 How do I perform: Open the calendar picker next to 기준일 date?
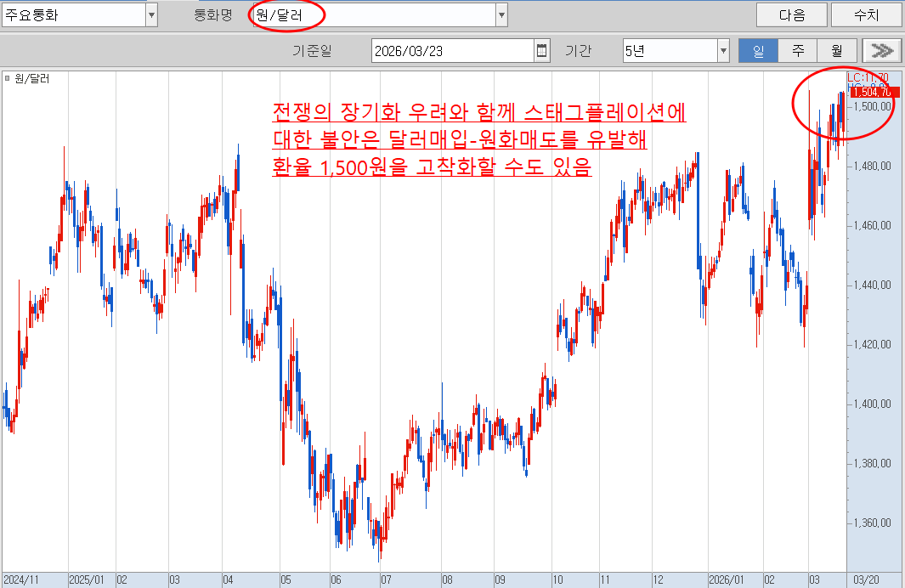pyautogui.click(x=542, y=50)
